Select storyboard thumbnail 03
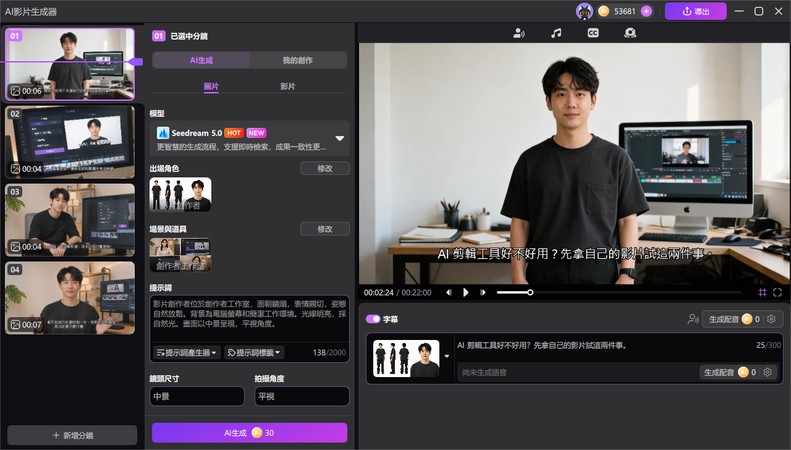The height and width of the screenshot is (450, 791). (70, 219)
